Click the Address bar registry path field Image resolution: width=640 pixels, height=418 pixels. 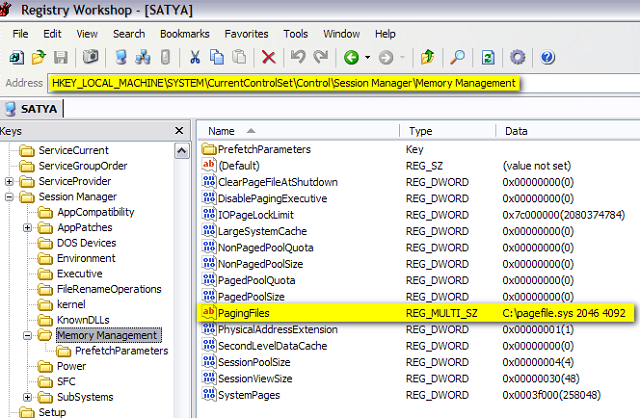tap(343, 83)
